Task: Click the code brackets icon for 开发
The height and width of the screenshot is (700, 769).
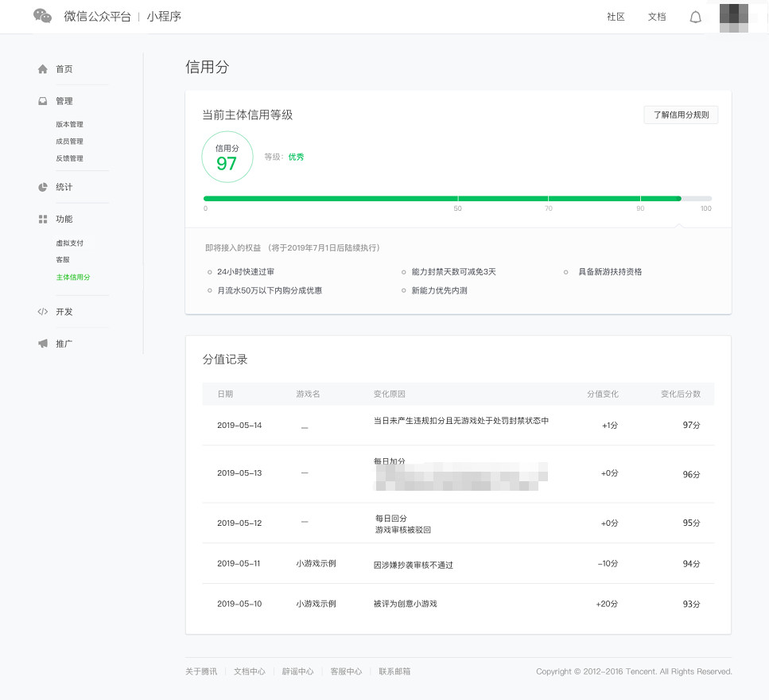Action: 43,312
